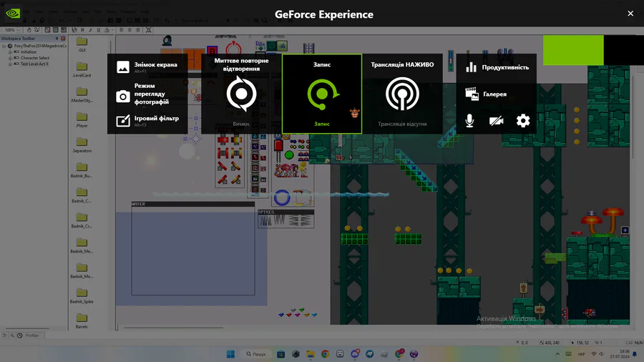The image size is (644, 362).
Task: Open the volume control in system tray
Action: pyautogui.click(x=602, y=354)
